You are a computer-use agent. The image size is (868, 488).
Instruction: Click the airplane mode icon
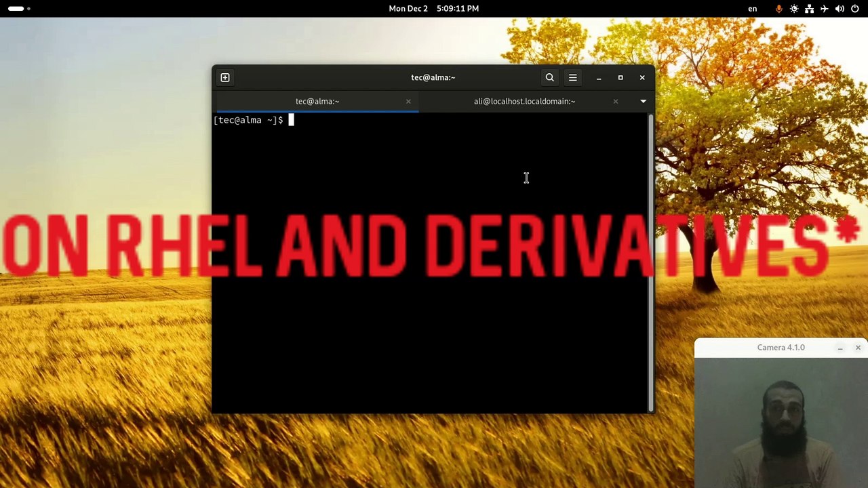point(824,8)
